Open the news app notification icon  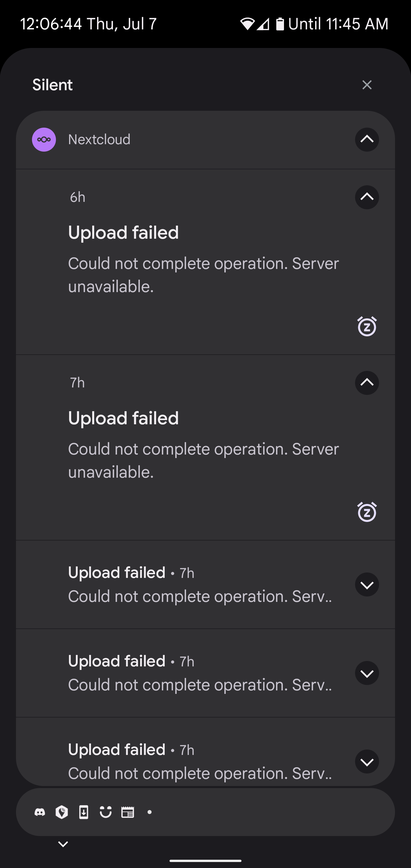(128, 812)
